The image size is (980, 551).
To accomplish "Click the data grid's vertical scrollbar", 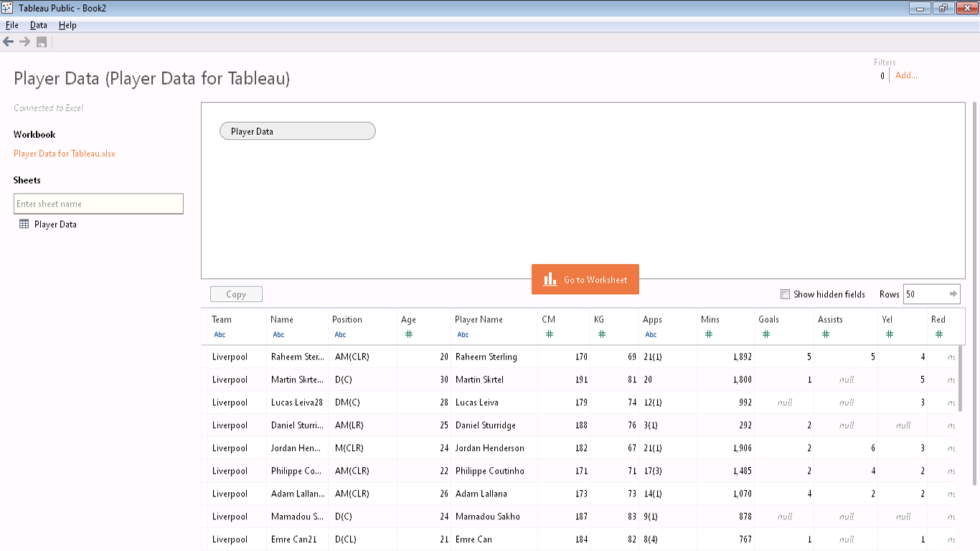I will pyautogui.click(x=961, y=380).
